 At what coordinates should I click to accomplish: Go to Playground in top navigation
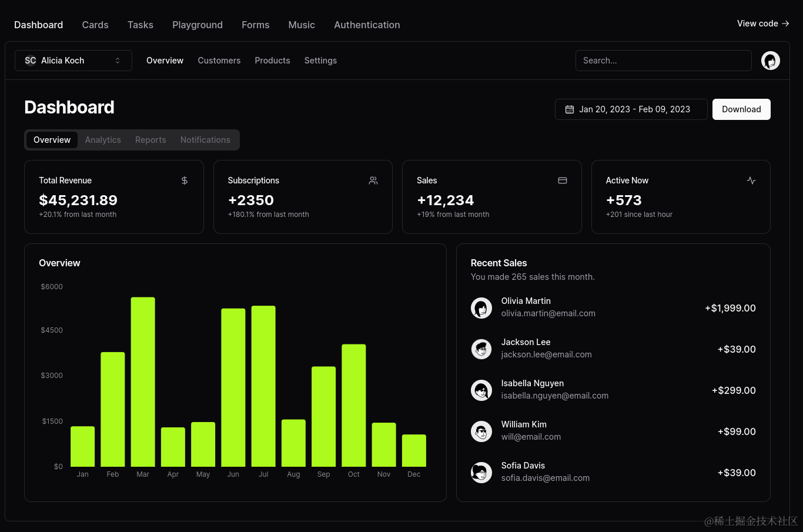pos(198,25)
